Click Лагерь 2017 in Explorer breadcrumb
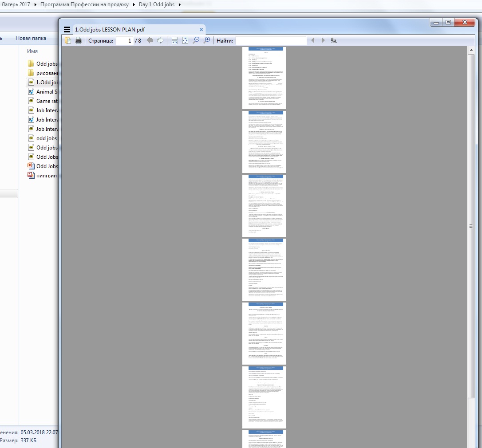Image resolution: width=482 pixels, height=448 pixels. coord(16,4)
